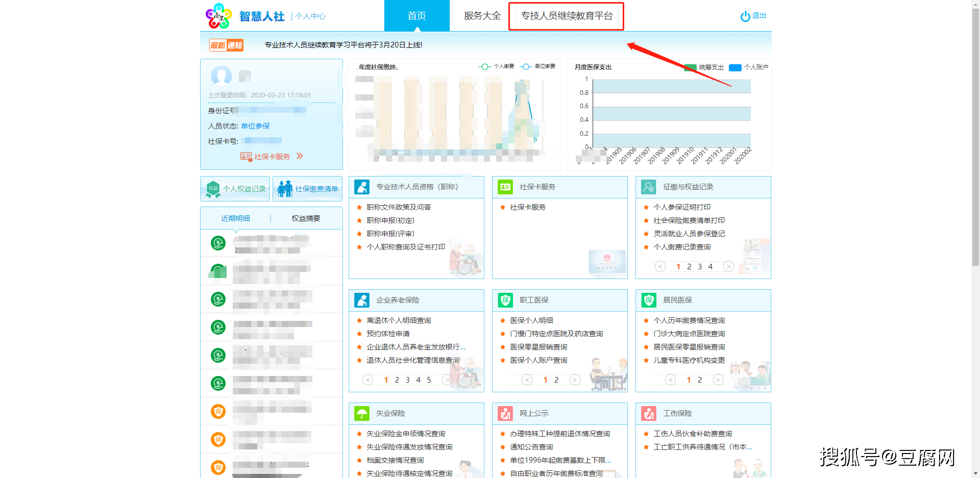Expand 社保卡服务 double chevron arrow
This screenshot has height=478, width=980.
pyautogui.click(x=300, y=156)
